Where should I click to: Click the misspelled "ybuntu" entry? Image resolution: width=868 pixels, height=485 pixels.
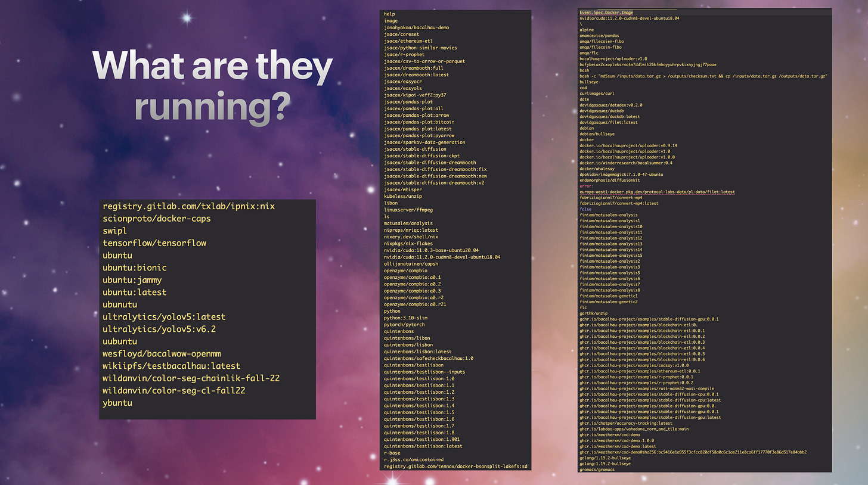pos(117,403)
